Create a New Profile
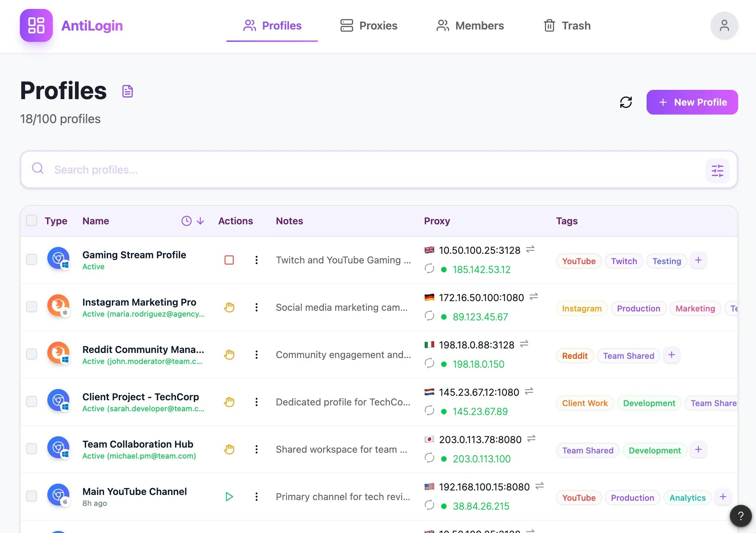This screenshot has height=533, width=756. click(x=692, y=102)
